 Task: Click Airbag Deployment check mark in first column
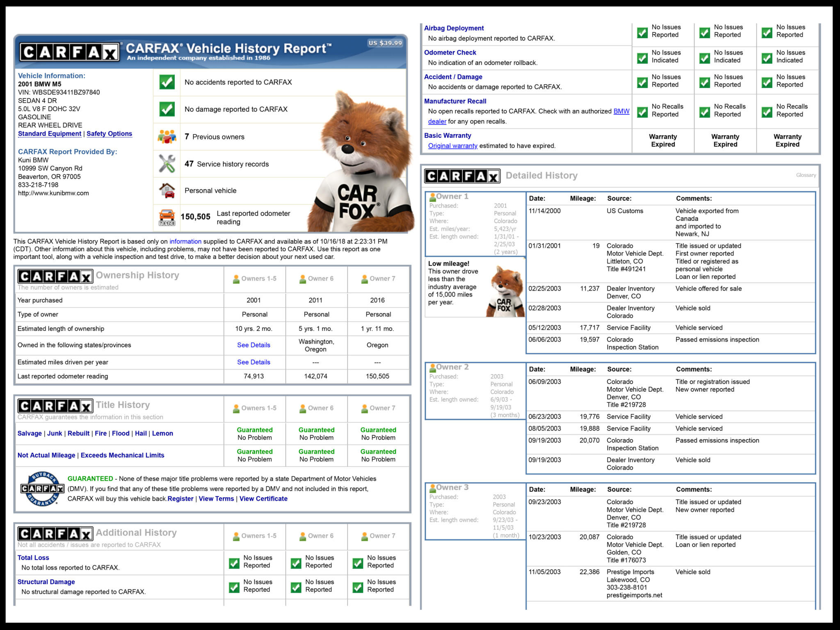(642, 32)
